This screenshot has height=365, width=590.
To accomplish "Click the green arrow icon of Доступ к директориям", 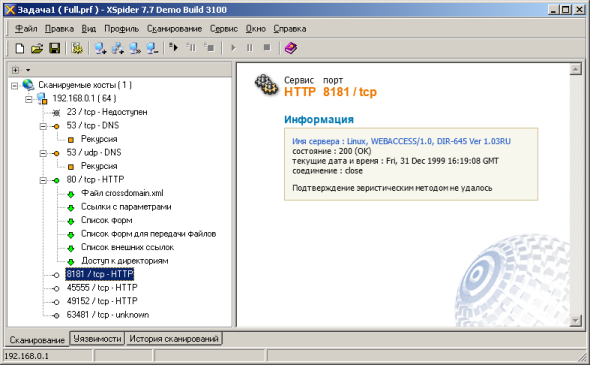I will 71,262.
